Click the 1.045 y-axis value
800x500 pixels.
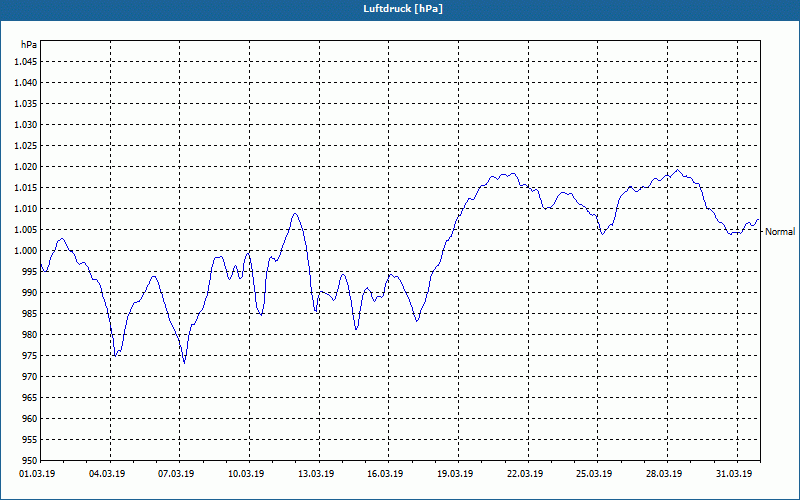[x=26, y=62]
